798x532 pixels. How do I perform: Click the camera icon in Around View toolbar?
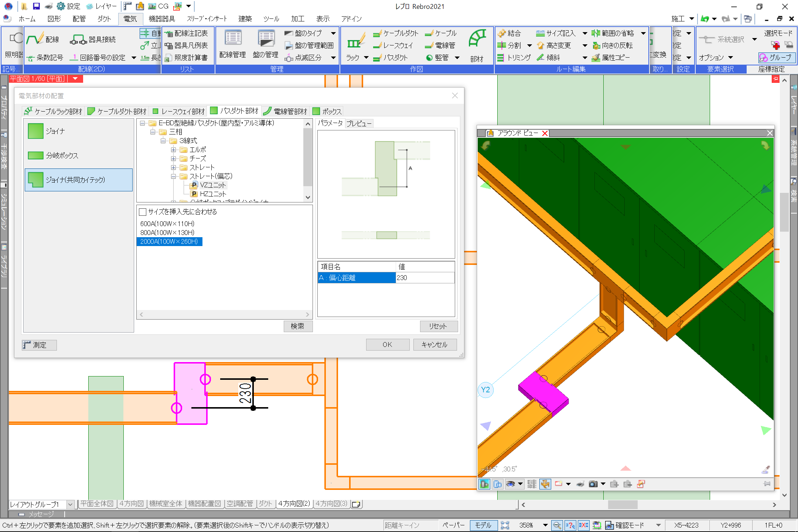593,484
